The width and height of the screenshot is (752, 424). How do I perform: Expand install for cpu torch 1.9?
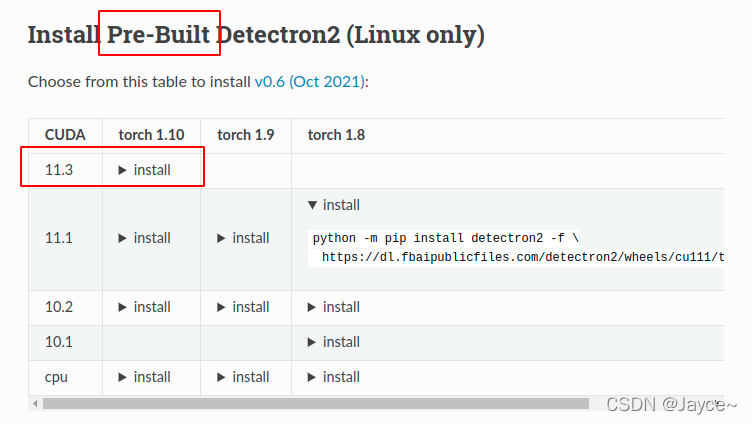click(243, 377)
